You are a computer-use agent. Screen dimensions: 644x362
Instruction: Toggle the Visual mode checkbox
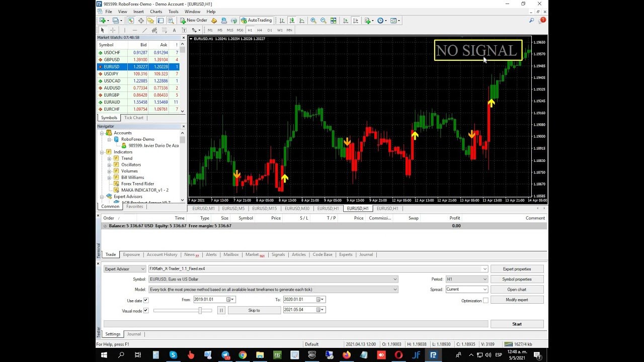(146, 311)
